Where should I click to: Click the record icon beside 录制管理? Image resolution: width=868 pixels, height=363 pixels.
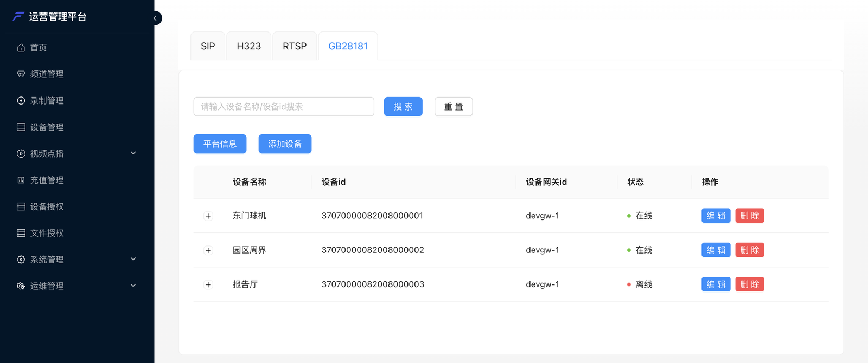21,101
